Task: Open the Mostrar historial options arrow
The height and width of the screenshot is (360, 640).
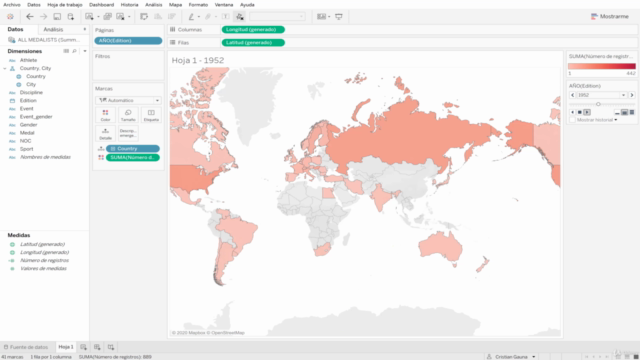Action: [x=616, y=120]
